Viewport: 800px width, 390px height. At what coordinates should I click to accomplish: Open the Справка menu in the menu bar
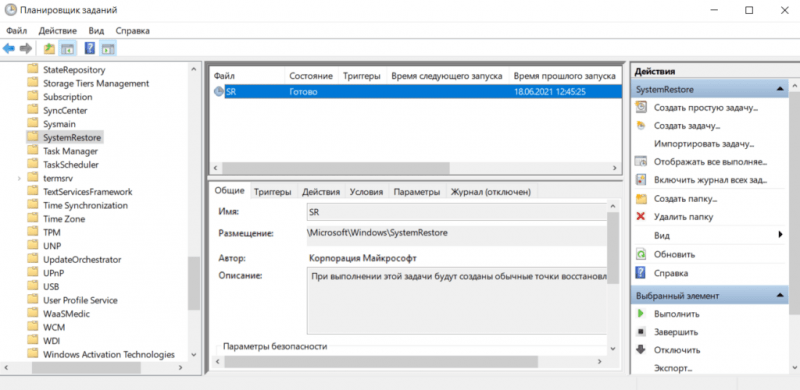(133, 31)
